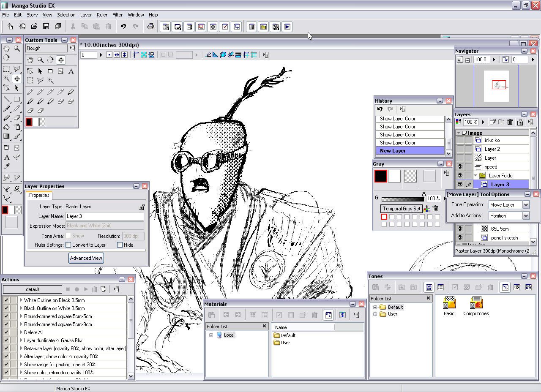The height and width of the screenshot is (392, 541).
Task: Open the Add to Actions Position dropdown
Action: tap(526, 216)
